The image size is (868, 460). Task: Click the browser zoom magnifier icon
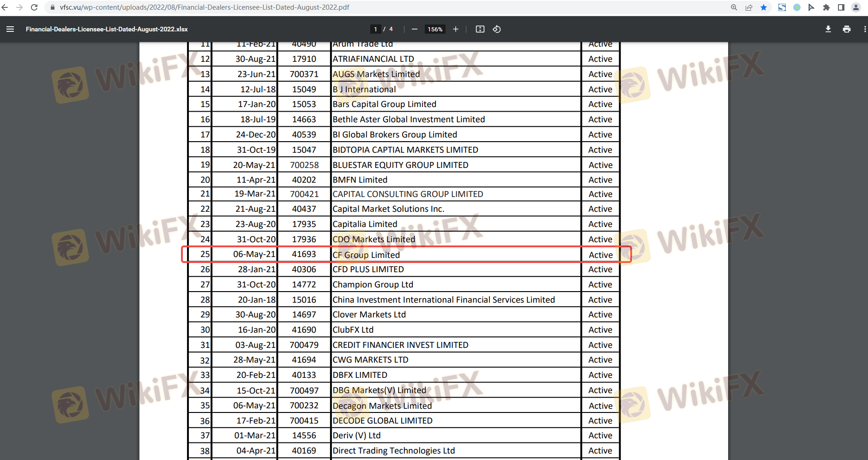coord(734,7)
